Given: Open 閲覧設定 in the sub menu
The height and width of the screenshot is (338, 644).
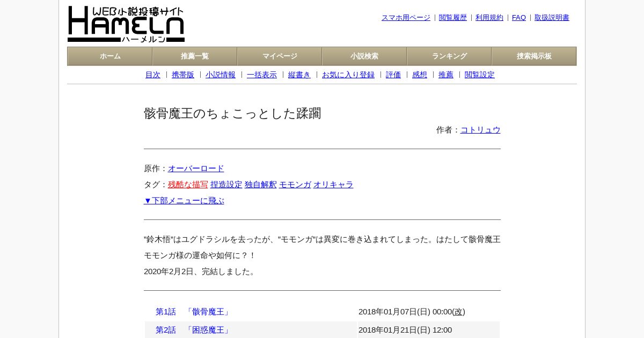Looking at the screenshot, I should coord(480,75).
